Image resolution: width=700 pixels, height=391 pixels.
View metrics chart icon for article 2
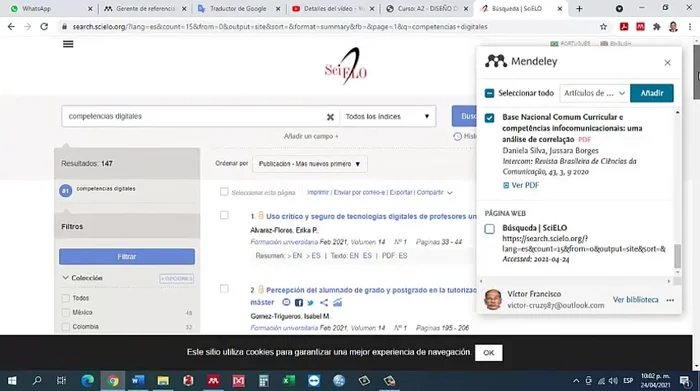337,303
